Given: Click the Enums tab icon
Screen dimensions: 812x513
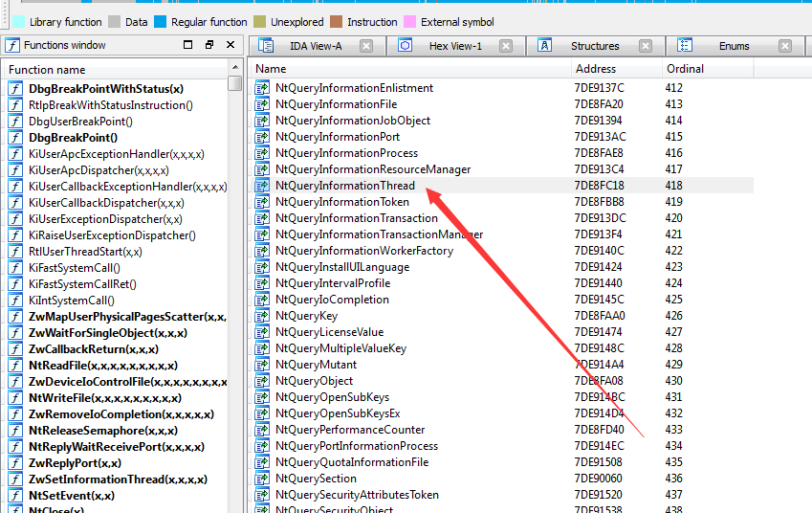Looking at the screenshot, I should [685, 46].
